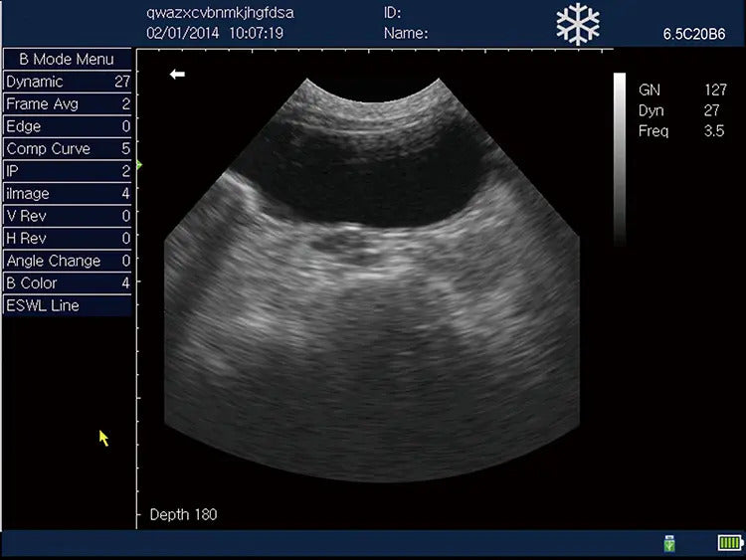Click the B Mode Menu header

(x=68, y=59)
